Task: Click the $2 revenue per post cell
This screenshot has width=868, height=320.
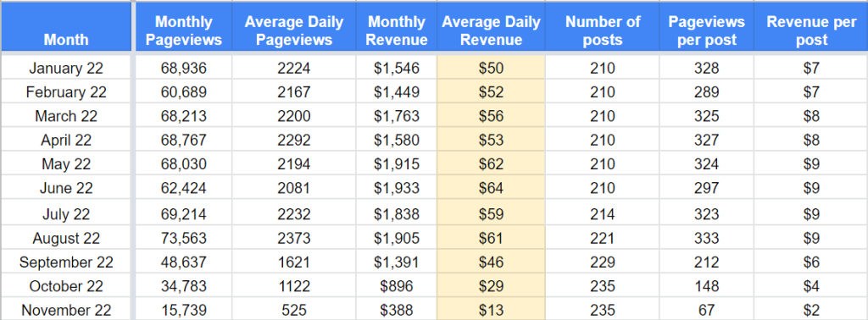Action: click(811, 310)
